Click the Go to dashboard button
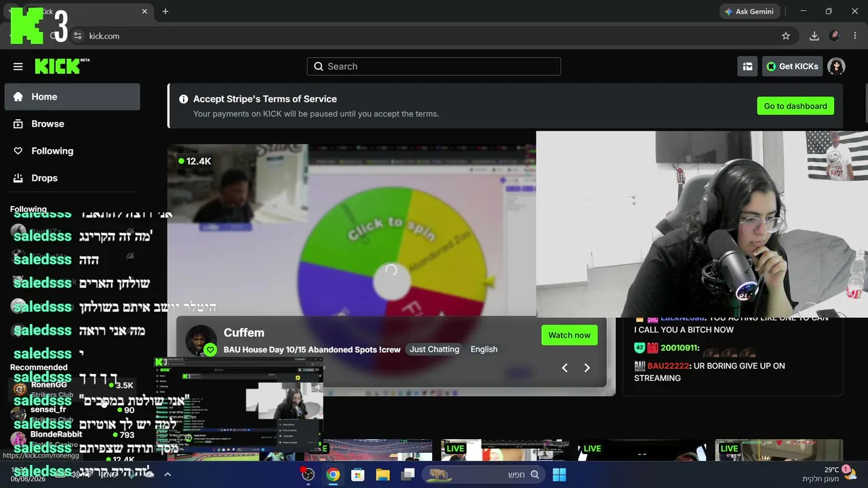 [x=795, y=106]
